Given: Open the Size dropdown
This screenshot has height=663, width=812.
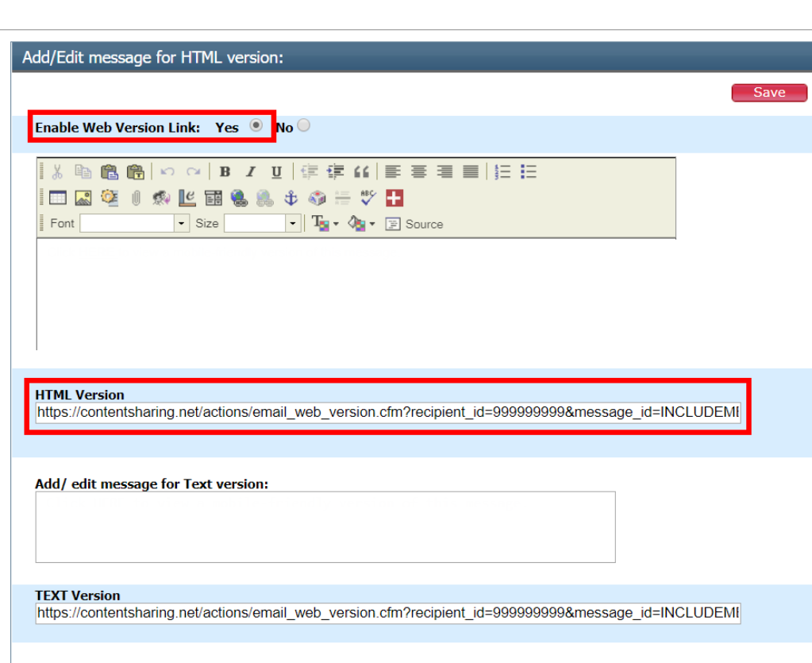Looking at the screenshot, I should point(293,224).
